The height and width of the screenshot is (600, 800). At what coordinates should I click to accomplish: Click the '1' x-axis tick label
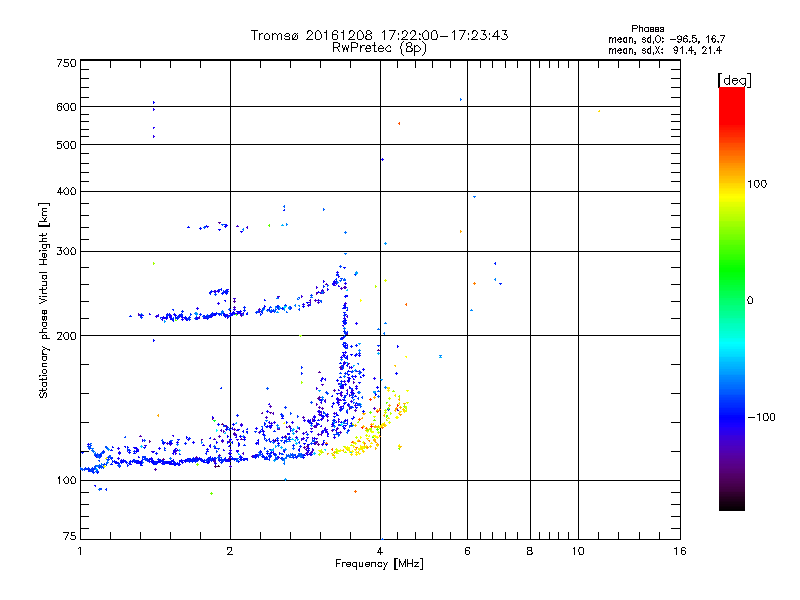click(80, 551)
